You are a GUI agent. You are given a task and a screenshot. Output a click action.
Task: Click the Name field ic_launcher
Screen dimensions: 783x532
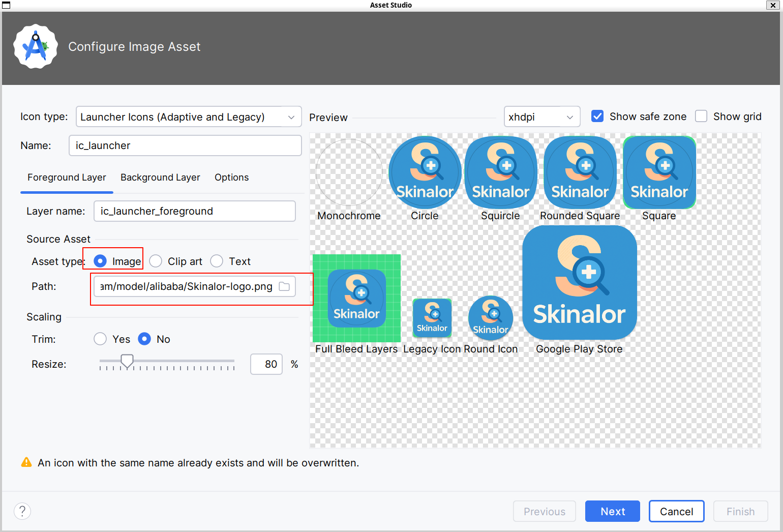185,145
